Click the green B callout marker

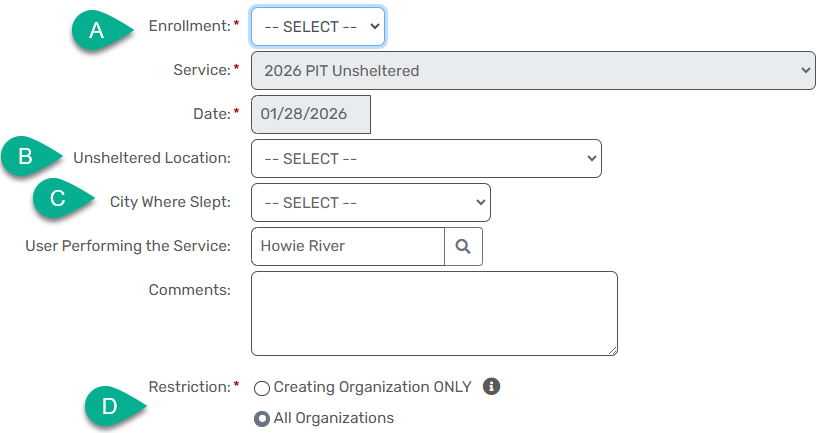[26, 158]
